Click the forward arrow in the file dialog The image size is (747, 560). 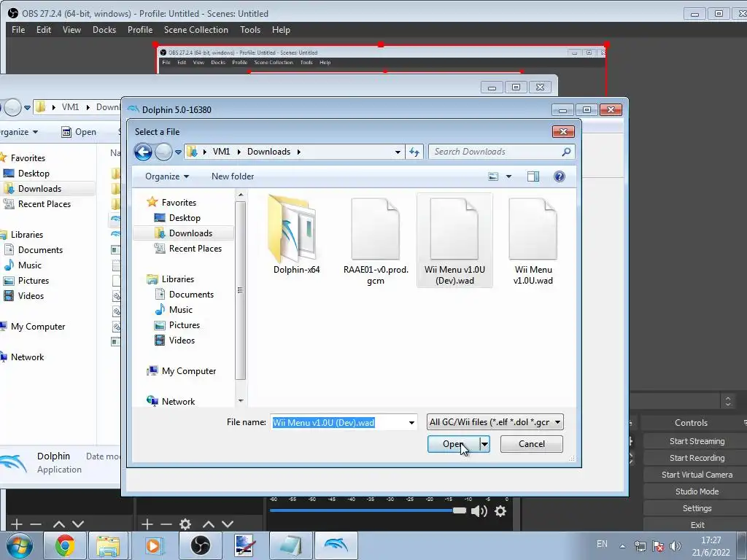pos(163,152)
